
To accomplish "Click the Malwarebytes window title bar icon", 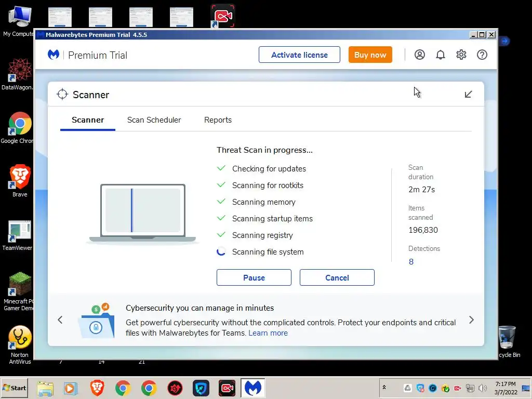I will (41, 35).
